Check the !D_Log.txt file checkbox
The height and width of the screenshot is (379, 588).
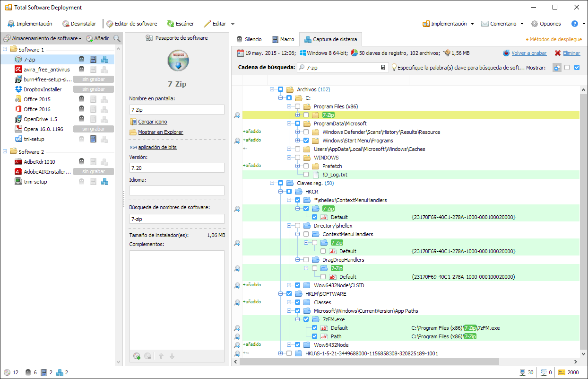click(306, 175)
